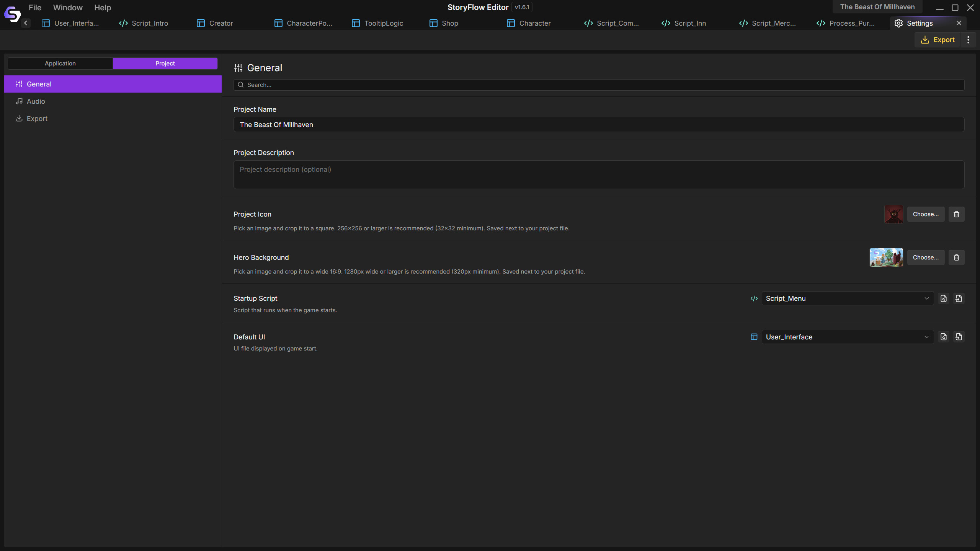Click the Settings gear tab icon
Screen dimensions: 980x551
898,23
